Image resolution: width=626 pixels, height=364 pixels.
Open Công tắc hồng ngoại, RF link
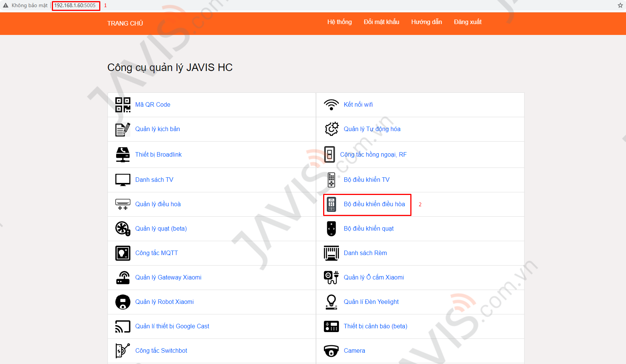point(373,155)
